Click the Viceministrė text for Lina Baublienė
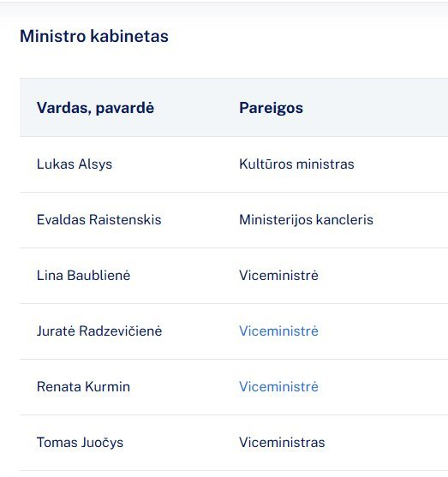Image resolution: width=448 pixels, height=477 pixels. (278, 276)
